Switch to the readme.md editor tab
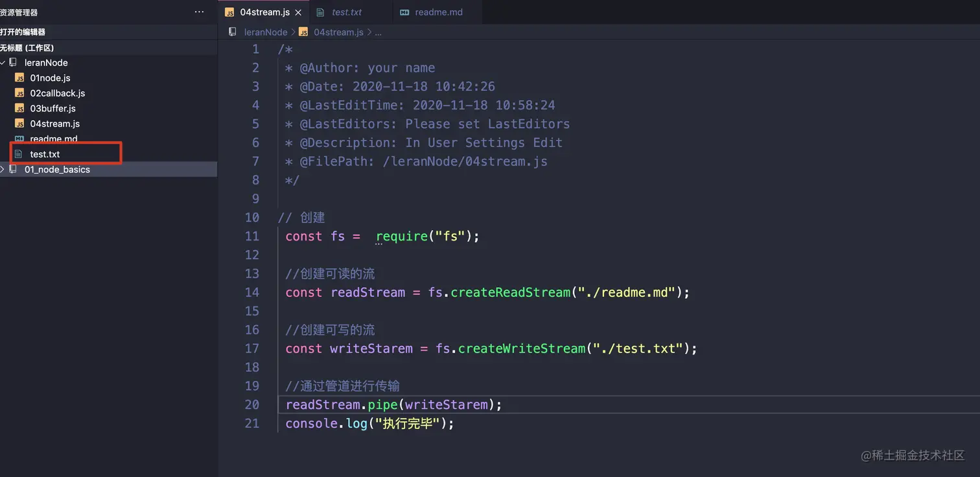The height and width of the screenshot is (477, 980). (439, 12)
